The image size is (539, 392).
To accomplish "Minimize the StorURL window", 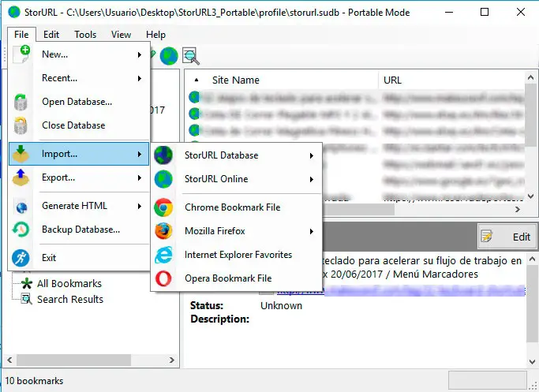I will [x=449, y=12].
